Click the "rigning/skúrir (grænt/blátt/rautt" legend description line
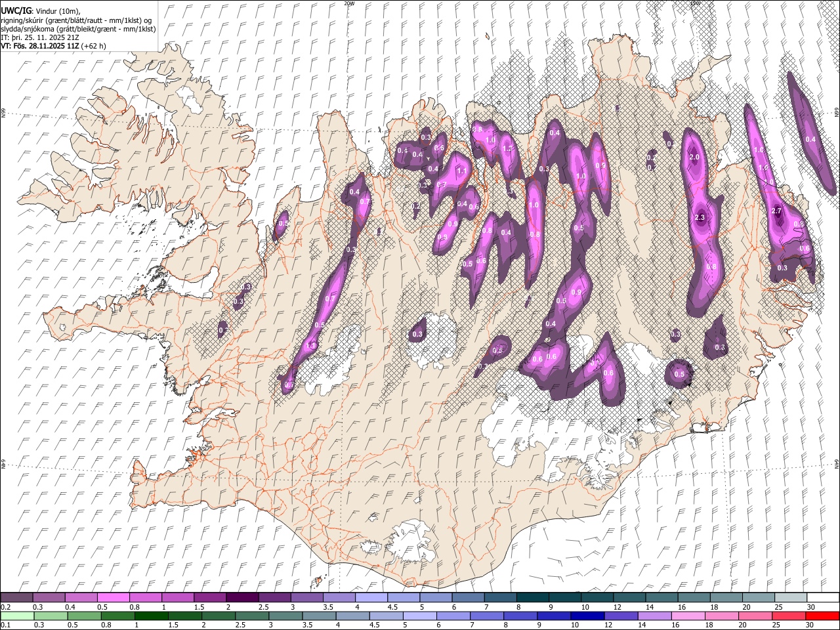This screenshot has height=630, width=840. [x=77, y=20]
